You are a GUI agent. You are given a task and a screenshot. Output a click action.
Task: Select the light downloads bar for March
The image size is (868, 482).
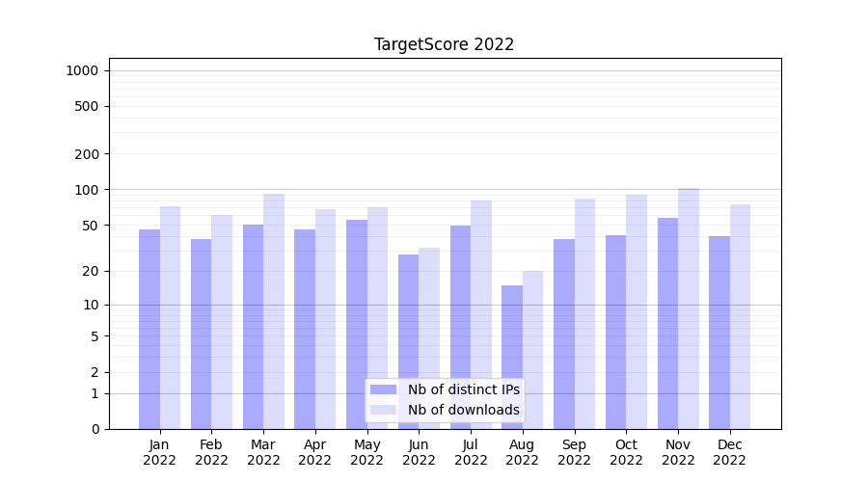click(274, 310)
